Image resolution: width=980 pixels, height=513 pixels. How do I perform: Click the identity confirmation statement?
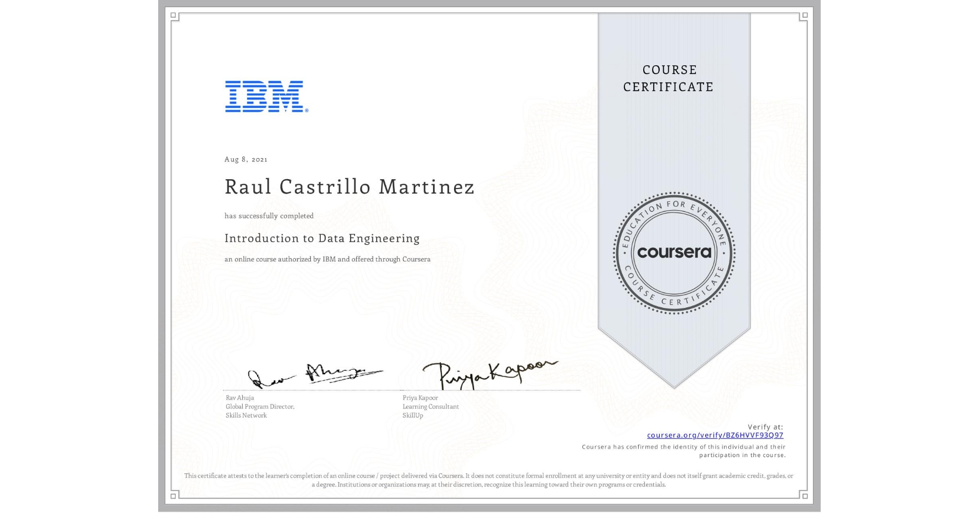pyautogui.click(x=683, y=451)
